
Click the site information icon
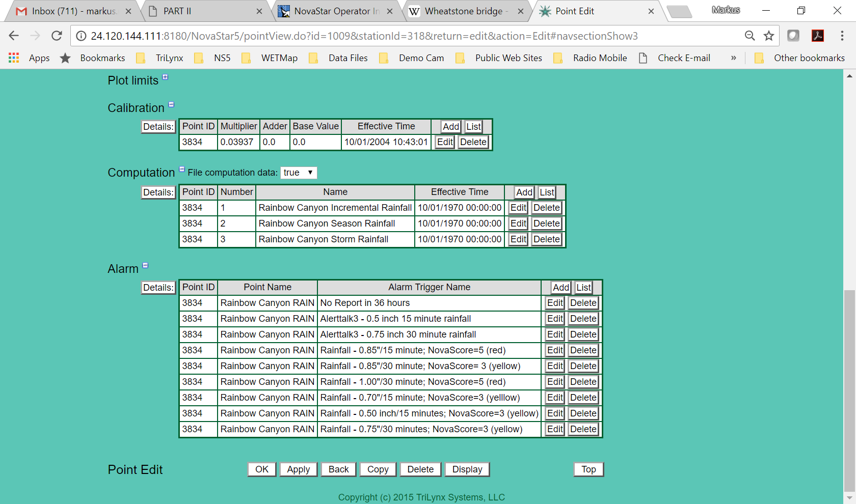[x=81, y=36]
